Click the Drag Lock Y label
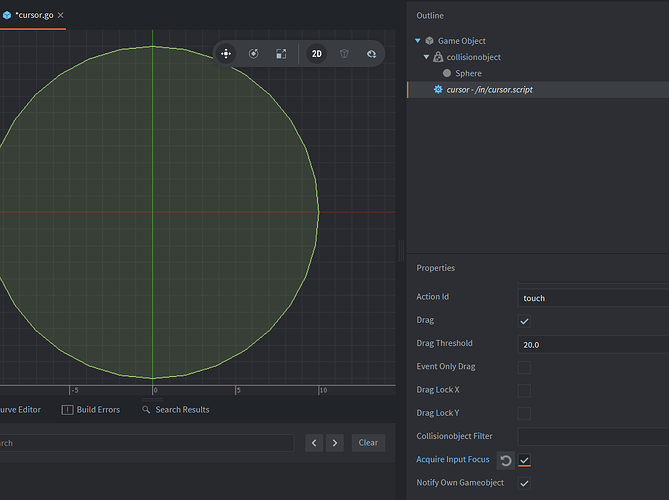 pyautogui.click(x=438, y=413)
